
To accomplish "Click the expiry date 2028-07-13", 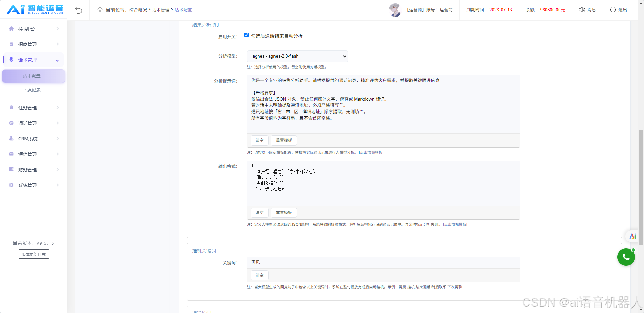I will pyautogui.click(x=501, y=10).
